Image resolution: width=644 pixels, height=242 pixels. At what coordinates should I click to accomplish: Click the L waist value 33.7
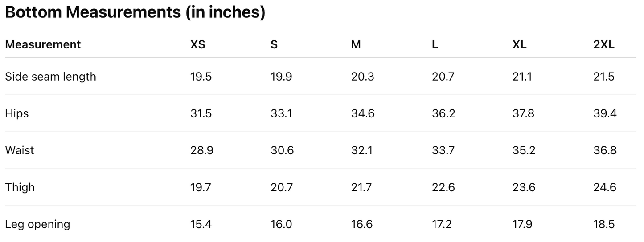[443, 150]
